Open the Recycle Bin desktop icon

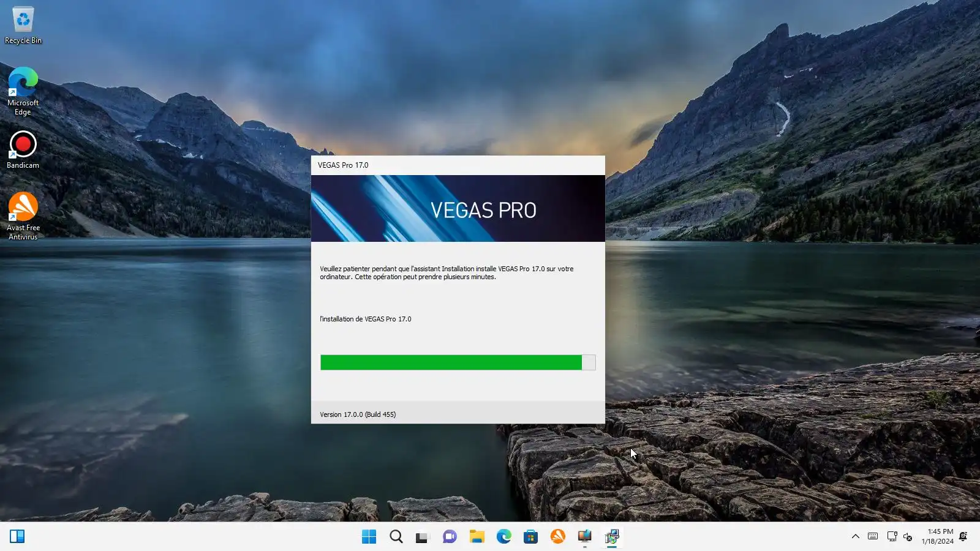(23, 25)
